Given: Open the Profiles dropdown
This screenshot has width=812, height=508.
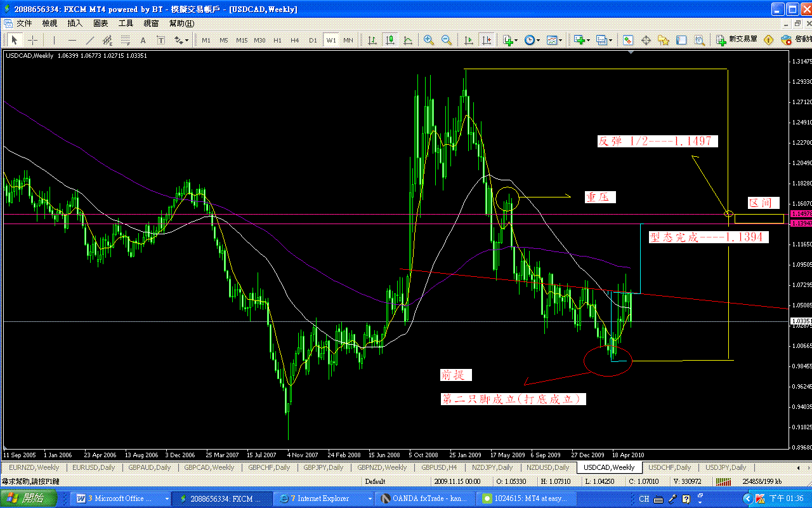Looking at the screenshot, I should pyautogui.click(x=603, y=40).
